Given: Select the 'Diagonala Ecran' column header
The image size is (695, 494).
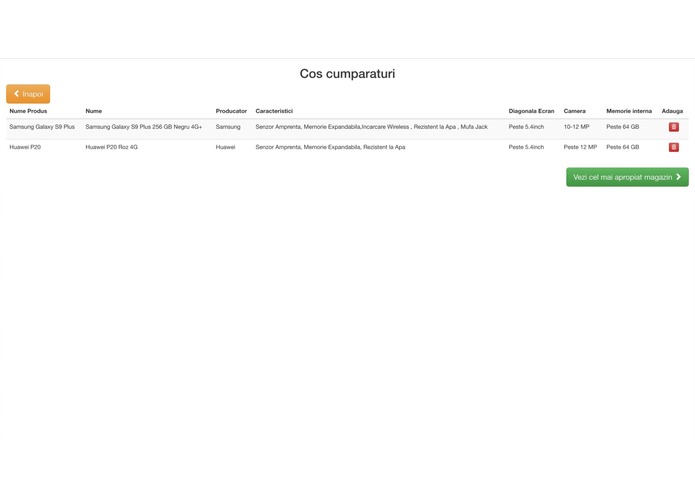Looking at the screenshot, I should pyautogui.click(x=531, y=111).
